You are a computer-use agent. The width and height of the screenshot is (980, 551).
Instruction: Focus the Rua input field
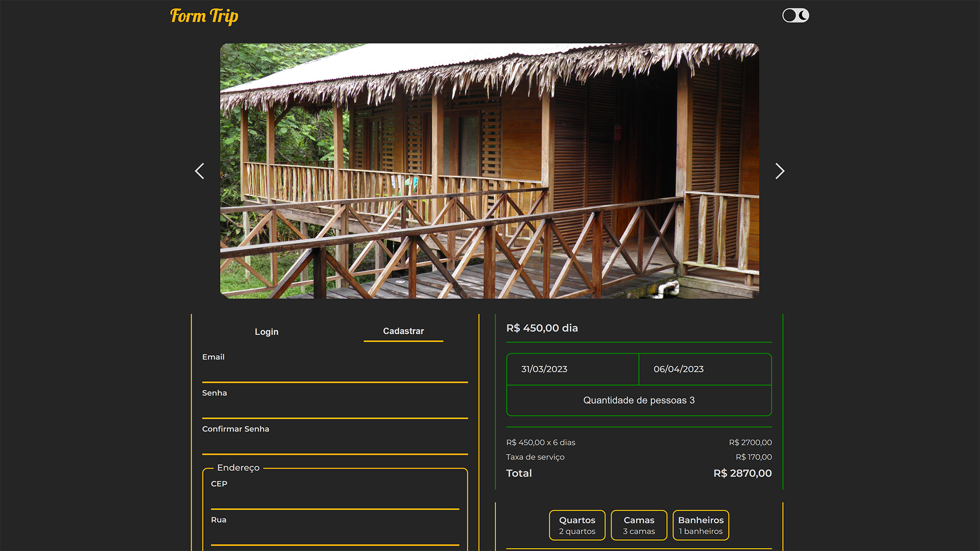coord(335,536)
